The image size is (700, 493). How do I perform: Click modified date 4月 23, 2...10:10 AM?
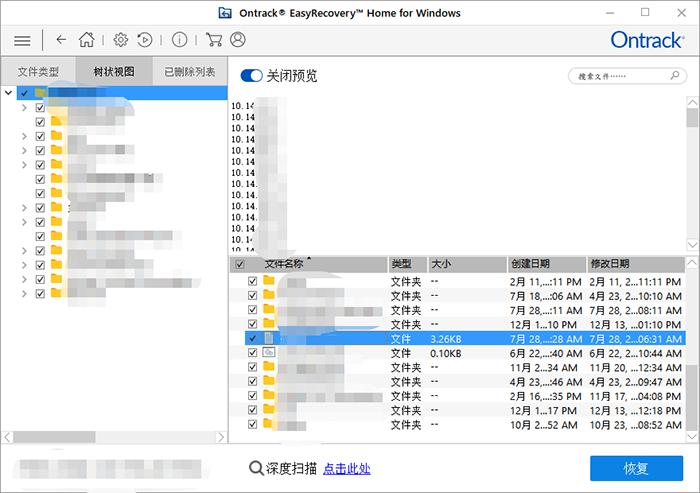pos(635,296)
